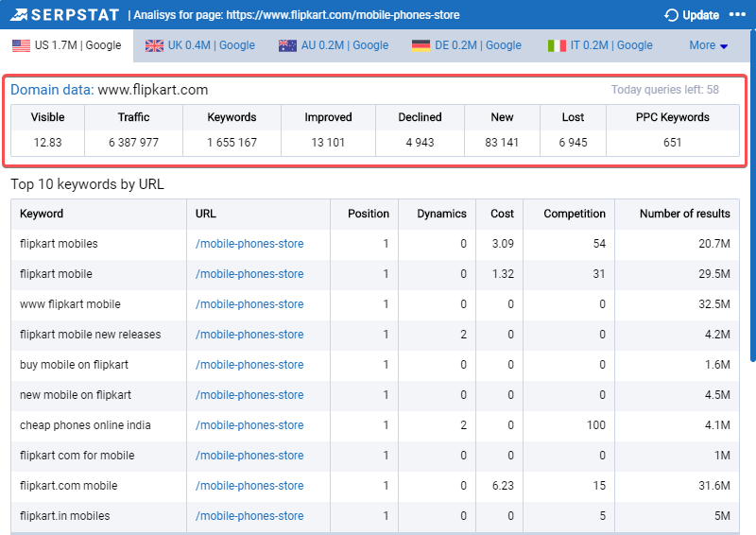The height and width of the screenshot is (535, 756).
Task: Click the Traffic value 6 387 977
Action: coord(133,143)
